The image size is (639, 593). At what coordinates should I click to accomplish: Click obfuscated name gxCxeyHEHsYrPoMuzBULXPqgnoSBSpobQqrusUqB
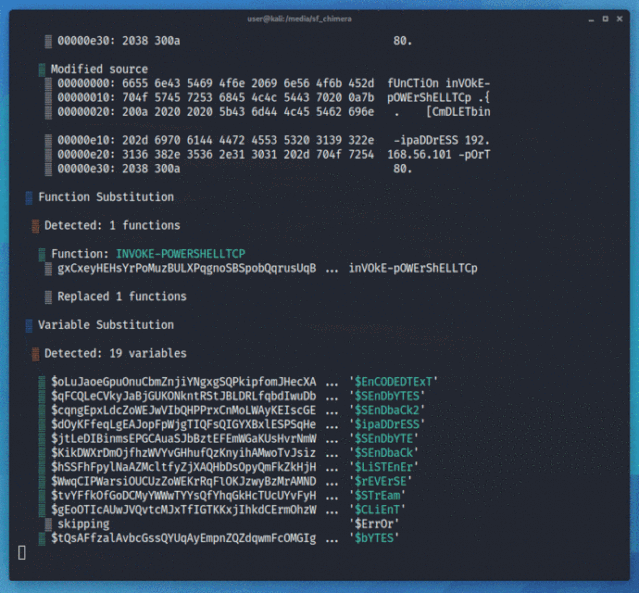pos(187,268)
